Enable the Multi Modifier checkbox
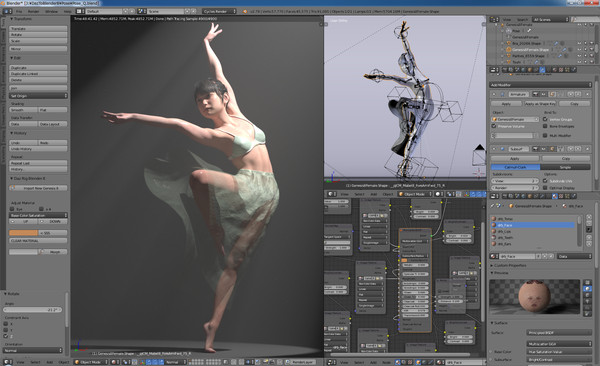Image resolution: width=600 pixels, height=366 pixels. click(x=545, y=135)
